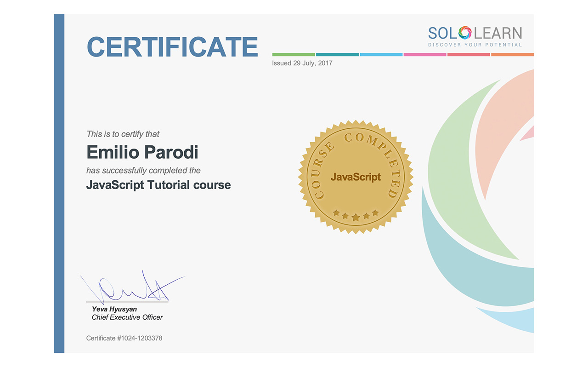Click the light blue color bar segment
This screenshot has width=588, height=368.
pyautogui.click(x=381, y=54)
